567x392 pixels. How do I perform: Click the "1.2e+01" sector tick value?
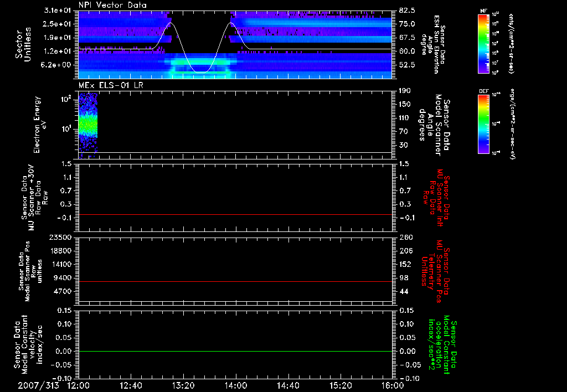(x=58, y=51)
